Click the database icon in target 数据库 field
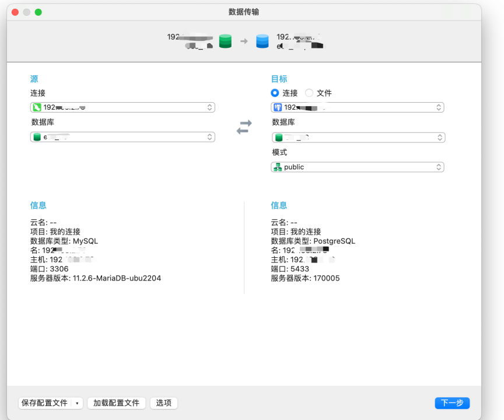 pos(279,136)
